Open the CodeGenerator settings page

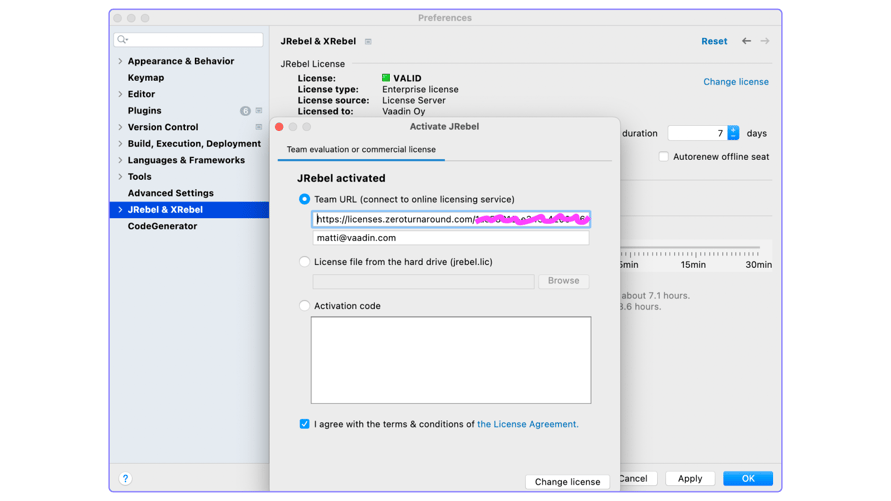coord(162,226)
